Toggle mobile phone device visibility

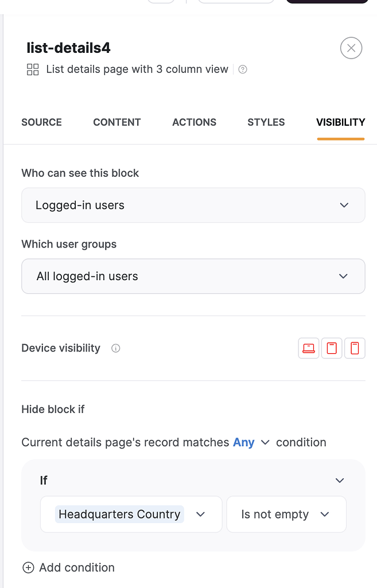(x=355, y=348)
